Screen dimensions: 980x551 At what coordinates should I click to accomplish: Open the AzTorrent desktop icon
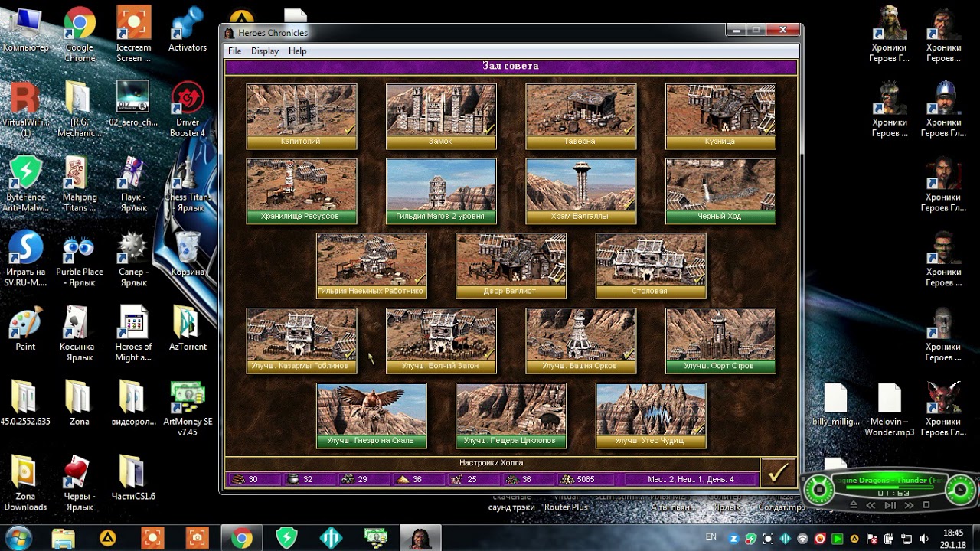pos(188,329)
